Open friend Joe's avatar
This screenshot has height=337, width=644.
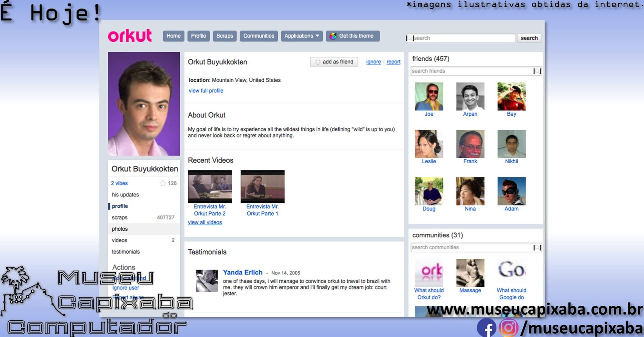429,96
